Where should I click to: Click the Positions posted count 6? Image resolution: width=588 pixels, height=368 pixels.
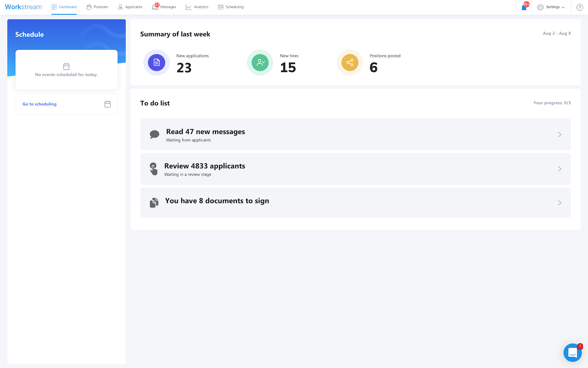(x=374, y=68)
